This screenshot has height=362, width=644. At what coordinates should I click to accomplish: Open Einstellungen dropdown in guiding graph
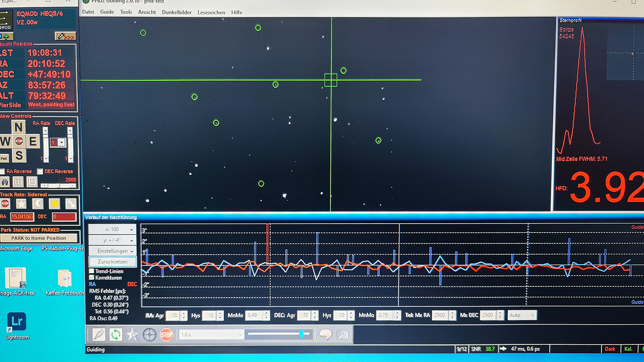coord(112,251)
